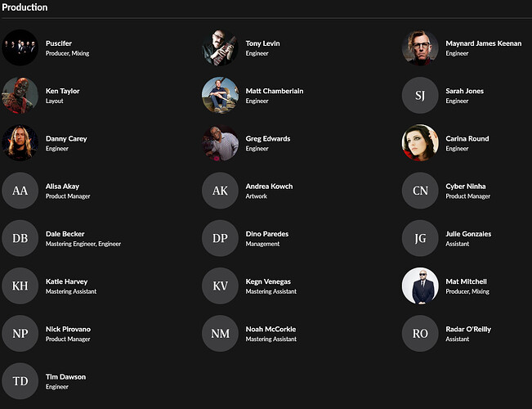Open Dino Paredes name link

click(266, 234)
